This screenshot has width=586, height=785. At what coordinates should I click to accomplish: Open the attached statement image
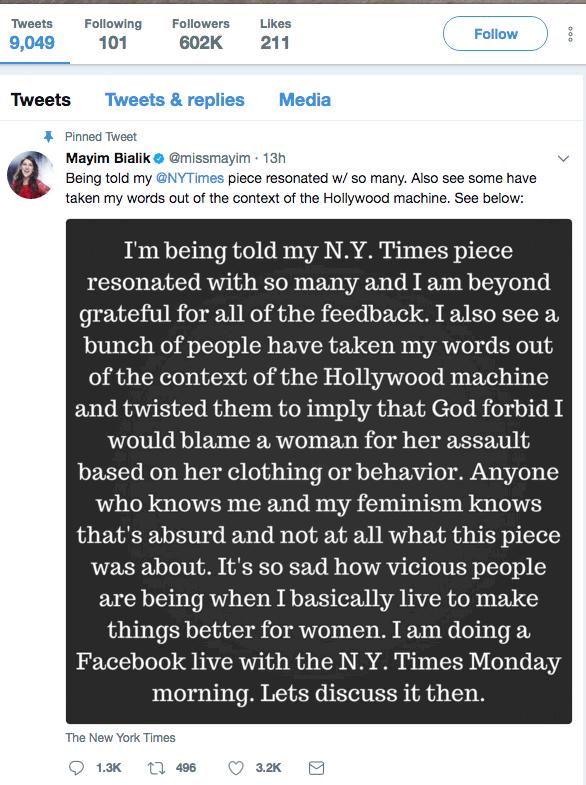pos(319,471)
